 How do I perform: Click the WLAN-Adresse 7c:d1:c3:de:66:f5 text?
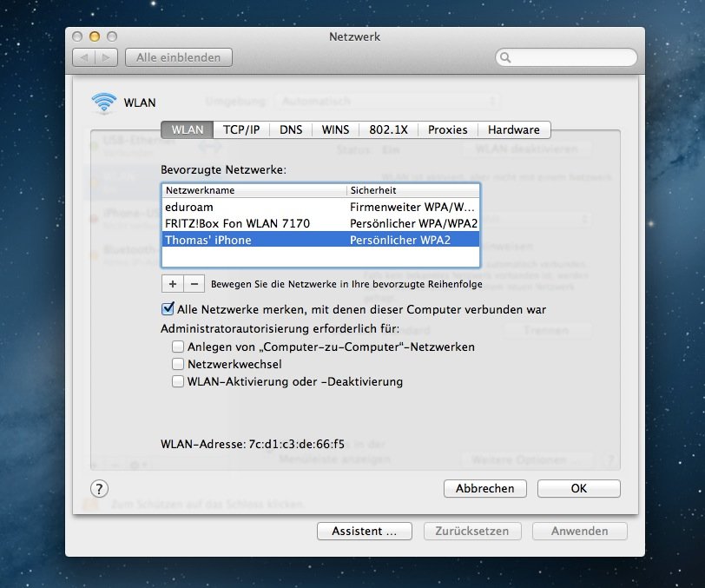pyautogui.click(x=253, y=444)
